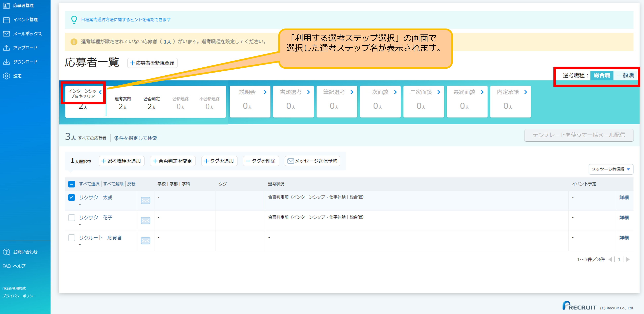This screenshot has height=314, width=644.
Task: Open mail icon for リクサク 花子
Action: 146,221
